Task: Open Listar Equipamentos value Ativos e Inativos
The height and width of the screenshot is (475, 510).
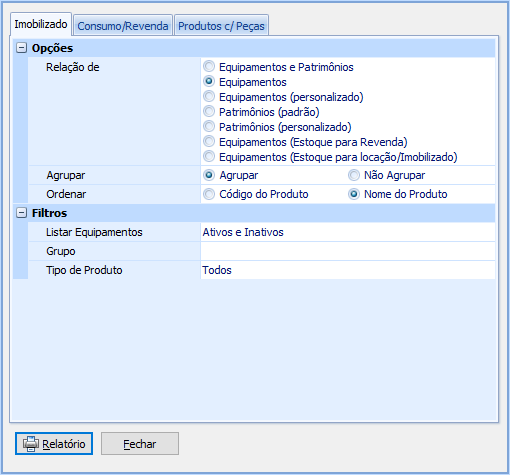Action: click(x=348, y=232)
